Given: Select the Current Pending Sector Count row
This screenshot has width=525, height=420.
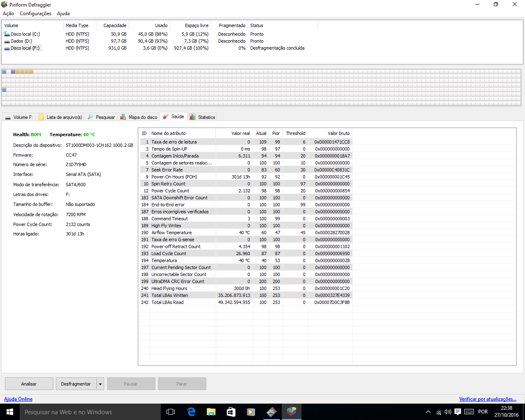Looking at the screenshot, I should click(x=245, y=267).
